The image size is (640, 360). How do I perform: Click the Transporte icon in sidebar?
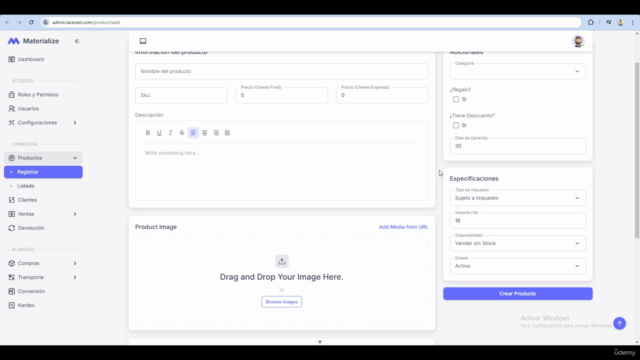11,277
